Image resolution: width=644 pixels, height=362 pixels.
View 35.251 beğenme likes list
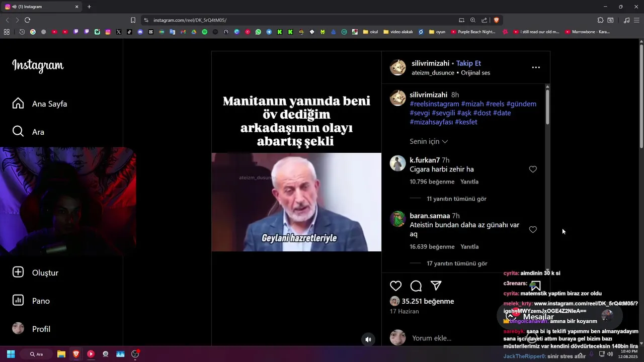[x=428, y=301]
